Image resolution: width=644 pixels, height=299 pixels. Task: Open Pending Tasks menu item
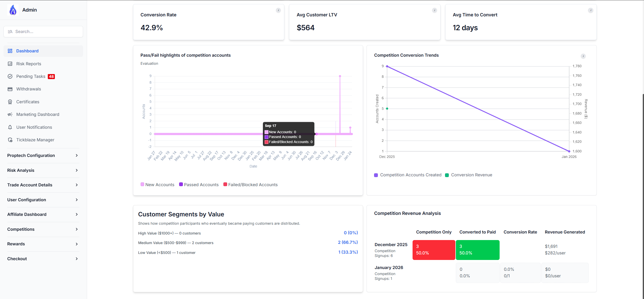click(x=31, y=76)
